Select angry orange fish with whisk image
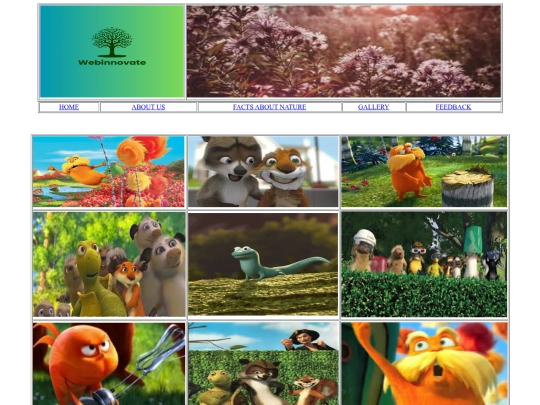The width and height of the screenshot is (540, 405). pyautogui.click(x=109, y=364)
